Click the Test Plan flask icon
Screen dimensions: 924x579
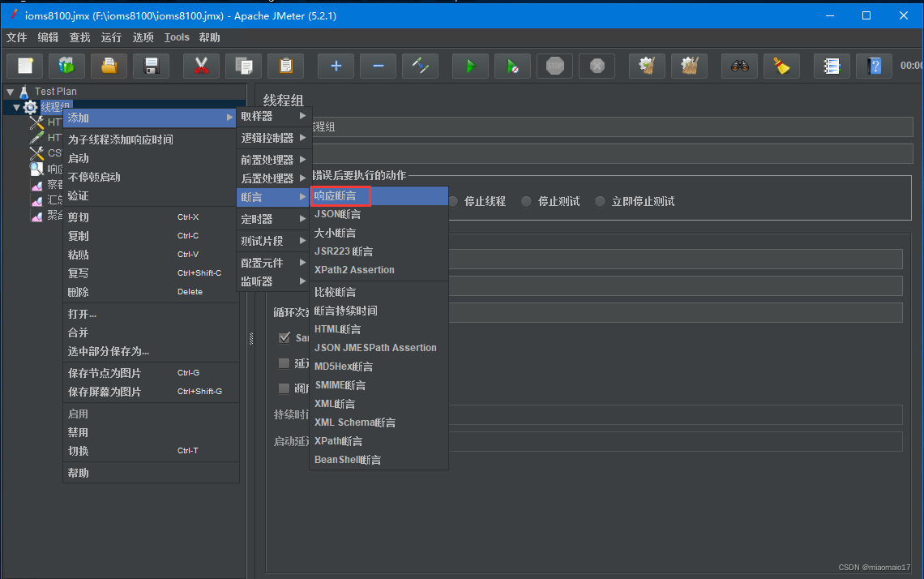coord(24,92)
